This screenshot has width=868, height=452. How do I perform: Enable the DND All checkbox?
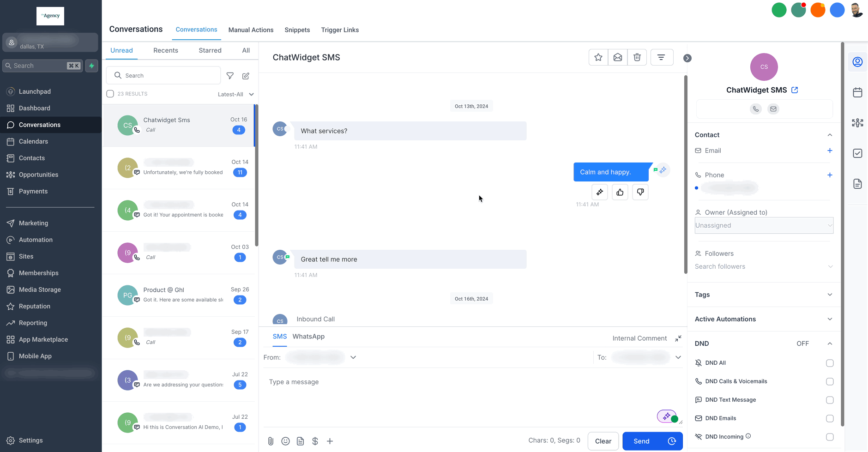pos(830,363)
